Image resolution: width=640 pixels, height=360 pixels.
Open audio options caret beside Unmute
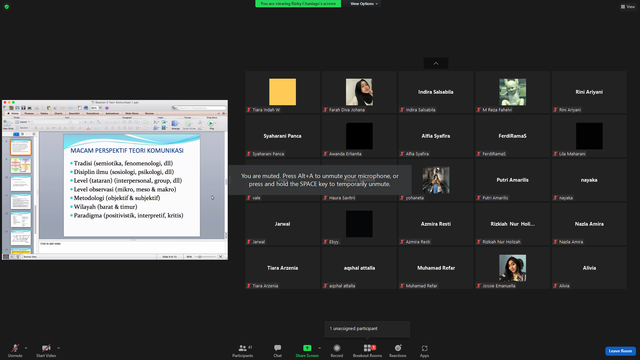pos(26,348)
